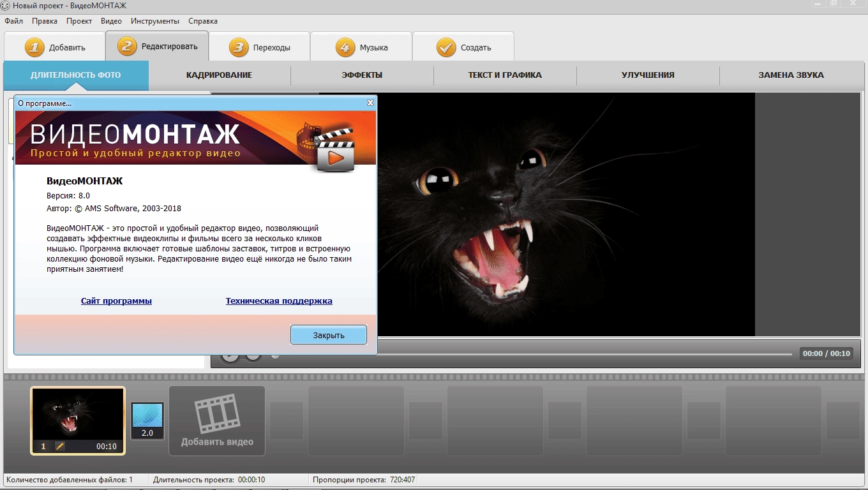The width and height of the screenshot is (868, 490).
Task: Open the ЭФФЕКТЫ sub-tab
Action: [x=362, y=75]
